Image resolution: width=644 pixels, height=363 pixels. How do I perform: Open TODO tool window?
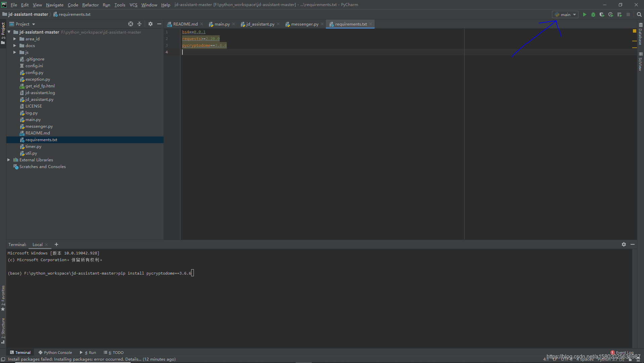pos(114,352)
